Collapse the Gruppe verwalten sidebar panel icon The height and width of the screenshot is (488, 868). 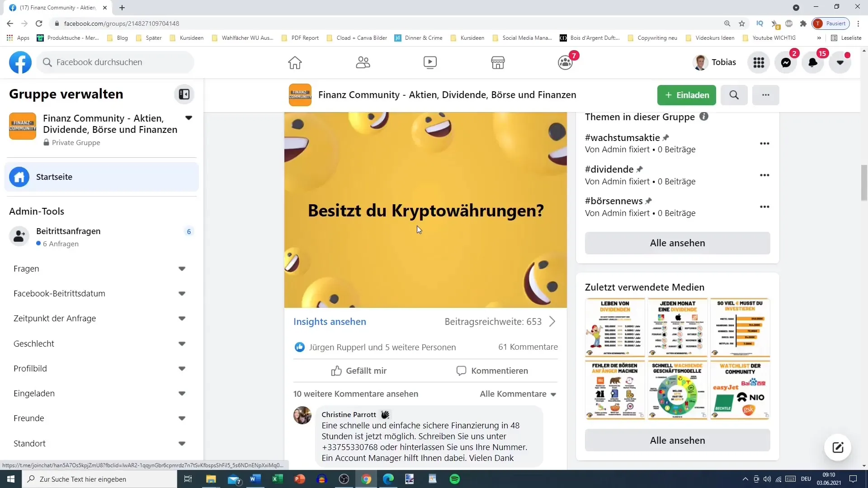tap(184, 94)
